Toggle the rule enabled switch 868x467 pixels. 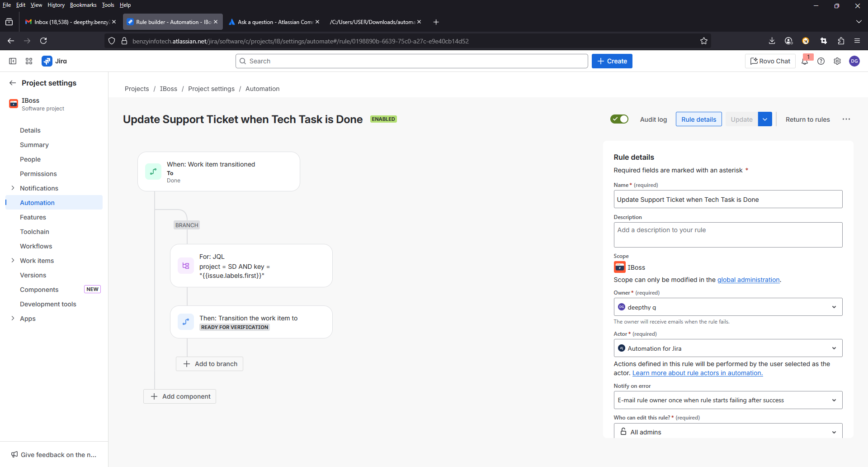tap(619, 119)
